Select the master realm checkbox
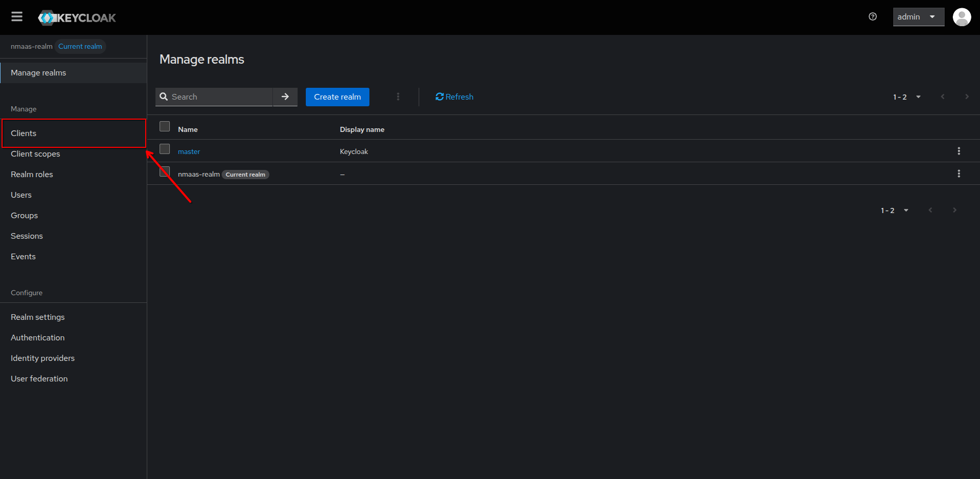 [165, 149]
